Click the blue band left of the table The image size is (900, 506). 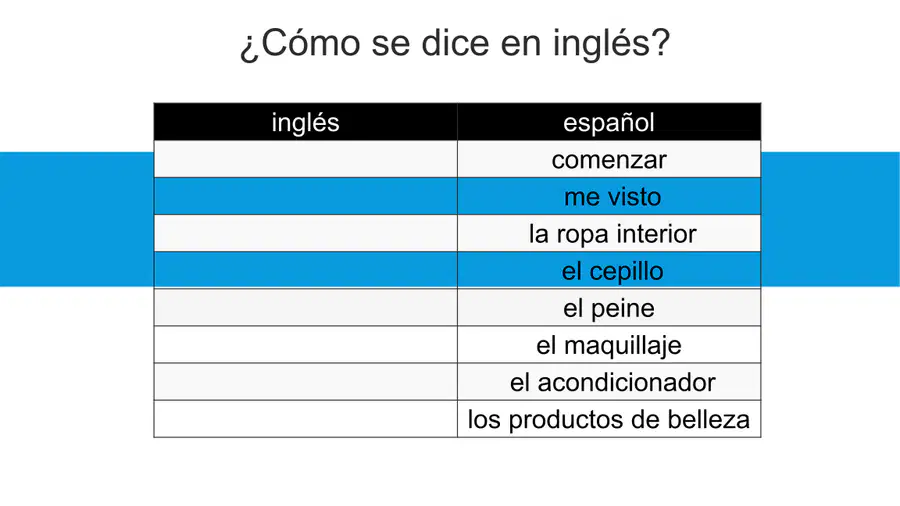tap(77, 219)
